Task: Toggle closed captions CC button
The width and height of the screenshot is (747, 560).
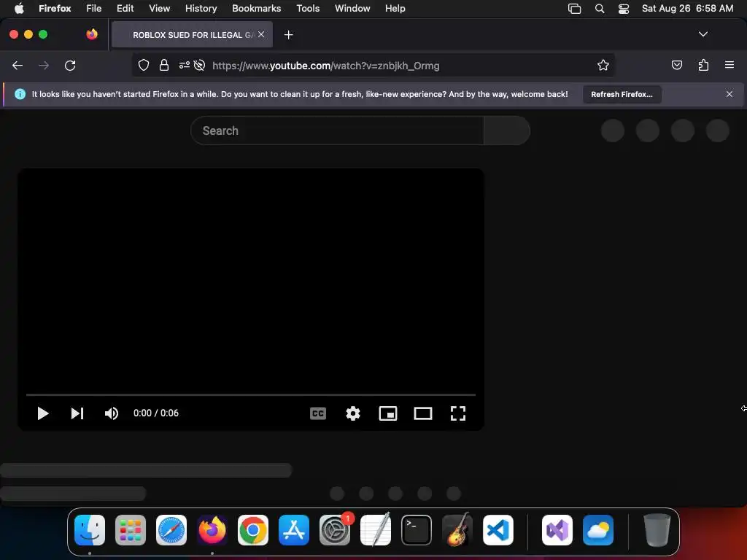Action: click(318, 413)
